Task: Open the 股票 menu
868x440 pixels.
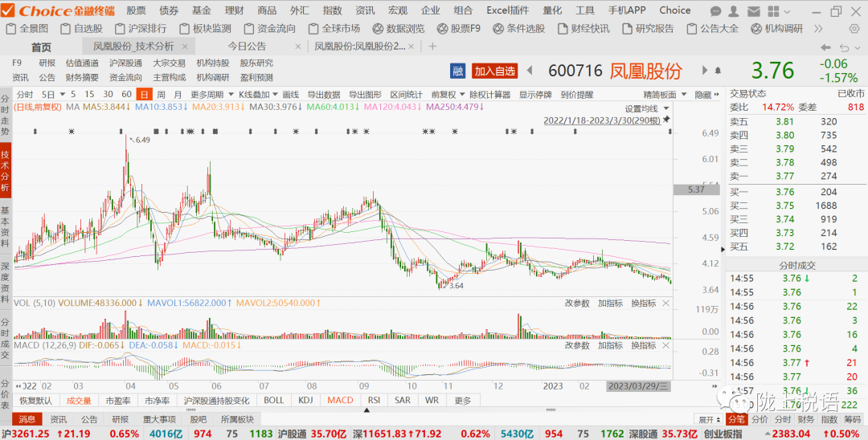Action: pos(136,10)
